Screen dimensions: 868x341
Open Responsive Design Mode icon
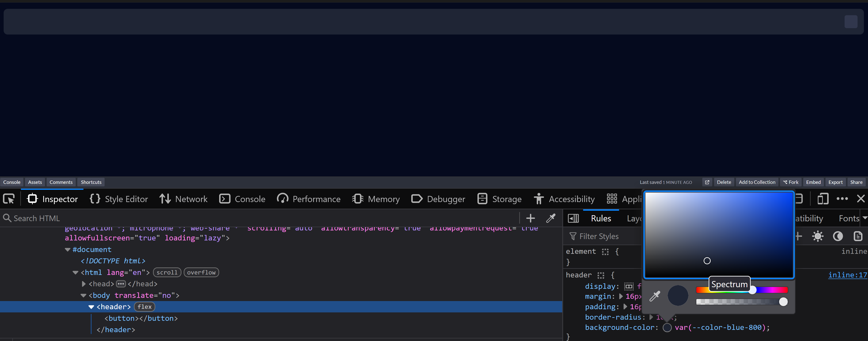(823, 199)
